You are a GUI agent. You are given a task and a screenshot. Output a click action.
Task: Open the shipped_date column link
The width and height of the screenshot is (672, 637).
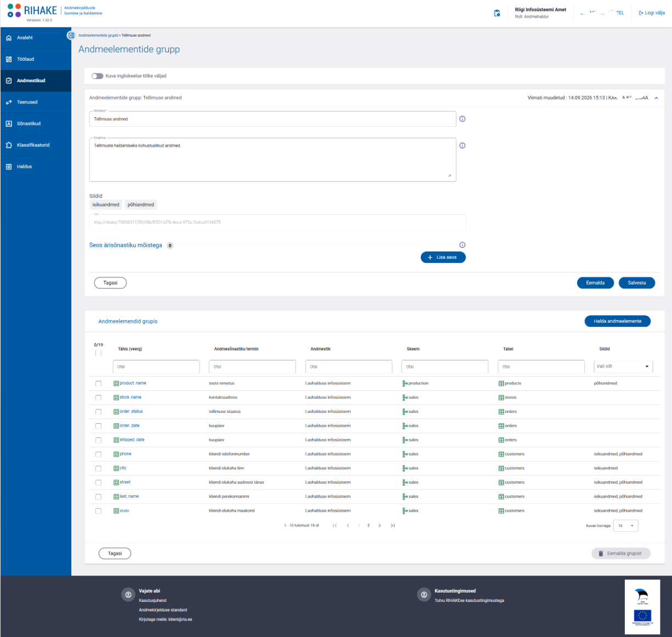coord(132,440)
